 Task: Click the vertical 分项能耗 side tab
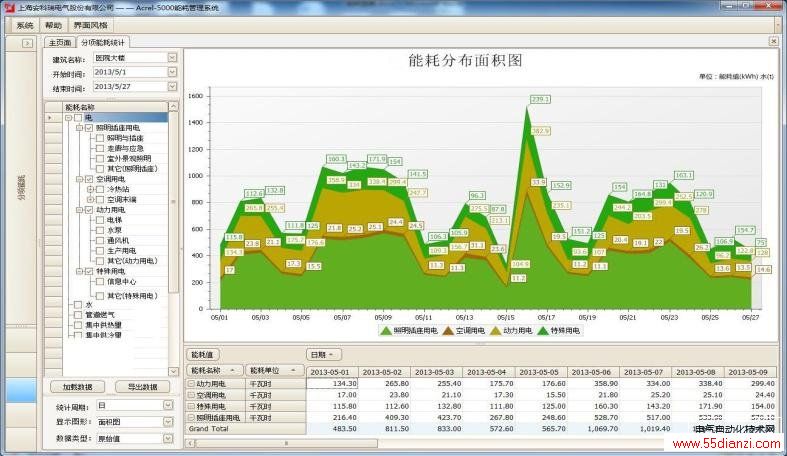pyautogui.click(x=21, y=188)
